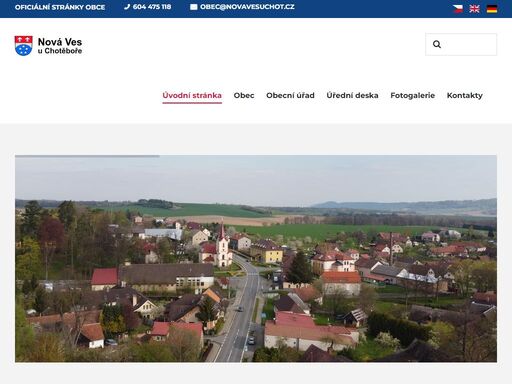Click the Oficiální stránky obce text

tap(60, 7)
